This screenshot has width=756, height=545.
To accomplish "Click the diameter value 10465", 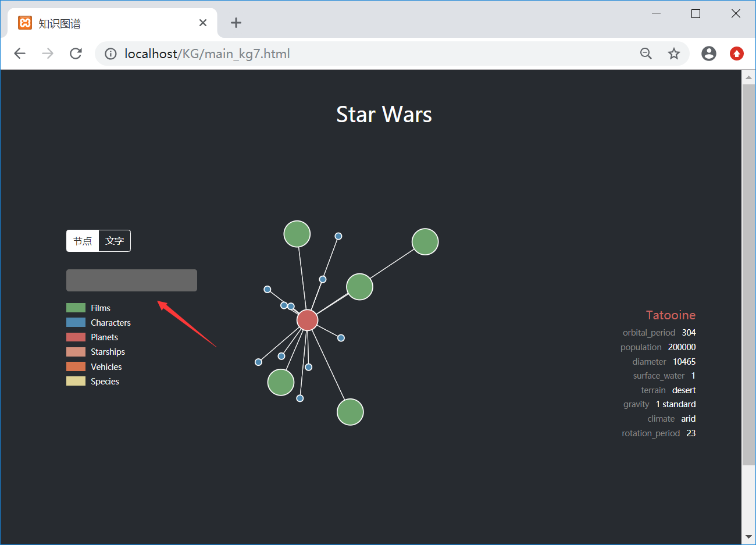I will [684, 362].
